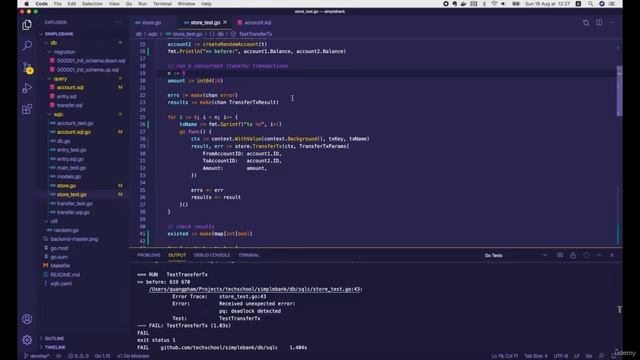Open the Go Tests output channel dropdown
The height and width of the screenshot is (360, 640).
point(516,256)
